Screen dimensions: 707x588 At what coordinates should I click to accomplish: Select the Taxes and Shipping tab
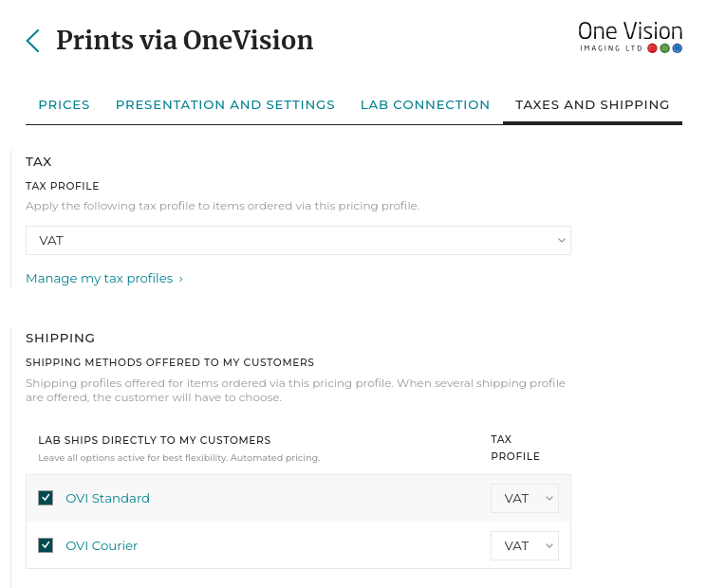click(x=592, y=105)
